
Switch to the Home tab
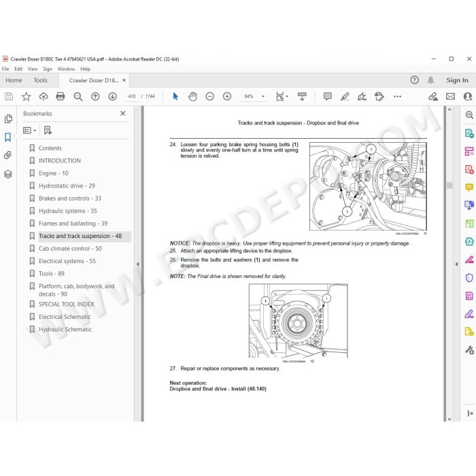coord(14,80)
